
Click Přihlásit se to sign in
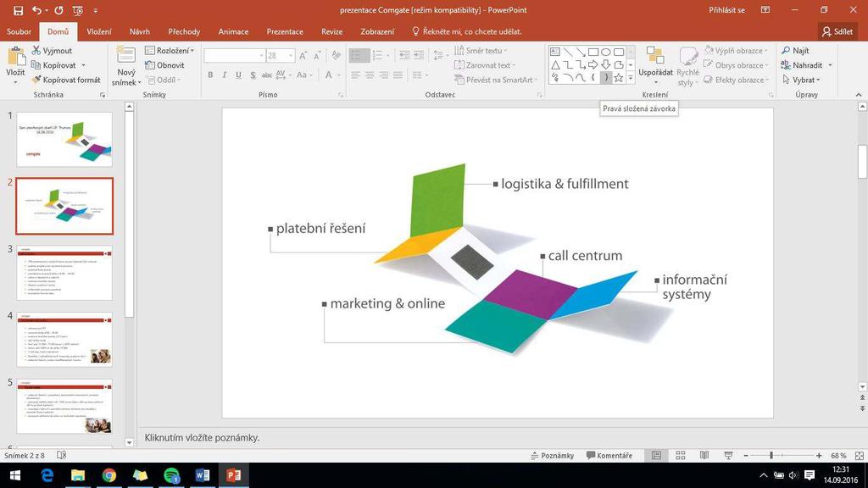[726, 10]
